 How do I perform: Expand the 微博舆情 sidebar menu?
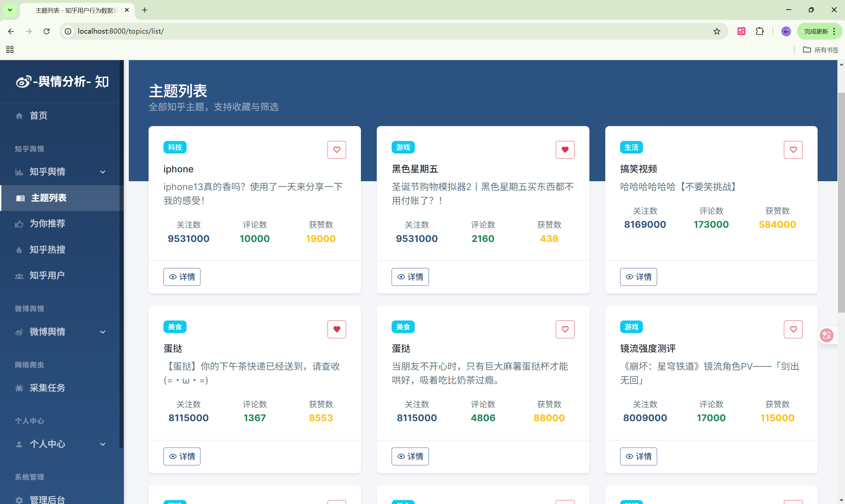[x=103, y=332]
